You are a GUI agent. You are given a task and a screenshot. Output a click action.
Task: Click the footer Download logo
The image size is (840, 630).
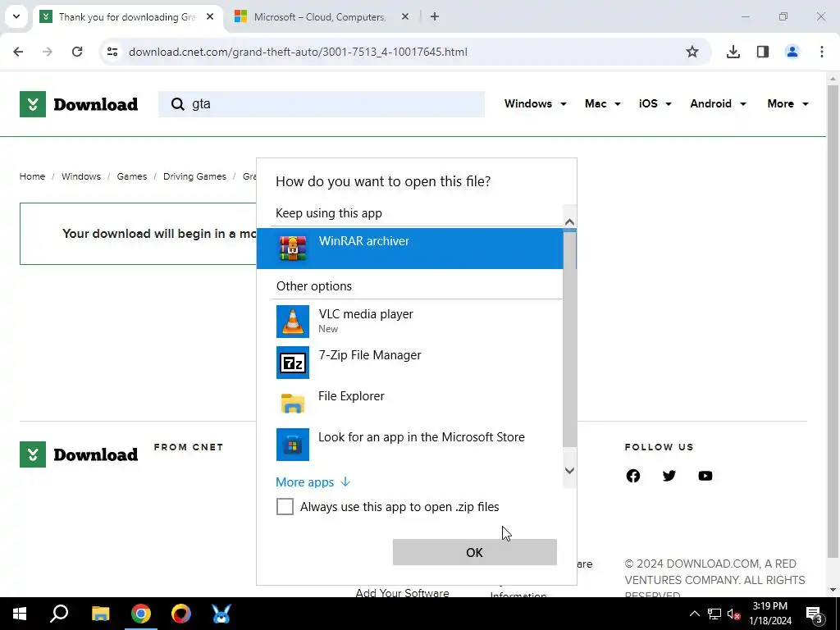(79, 454)
